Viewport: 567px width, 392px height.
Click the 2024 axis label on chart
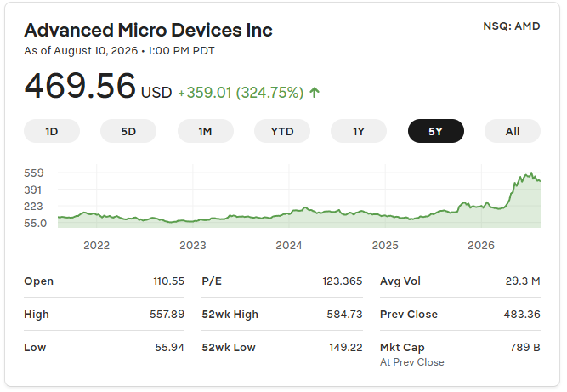tap(289, 246)
